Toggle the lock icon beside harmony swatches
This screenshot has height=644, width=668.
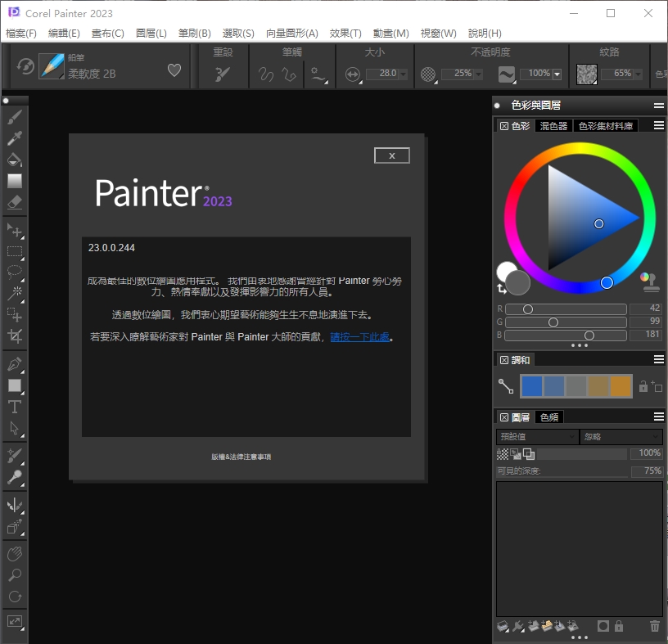pyautogui.click(x=646, y=386)
